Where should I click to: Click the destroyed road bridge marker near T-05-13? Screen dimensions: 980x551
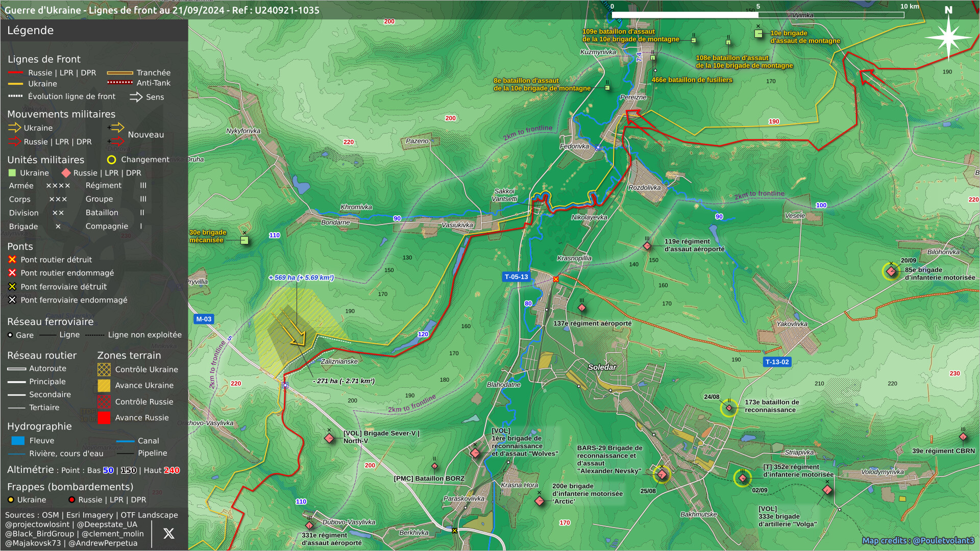click(556, 279)
